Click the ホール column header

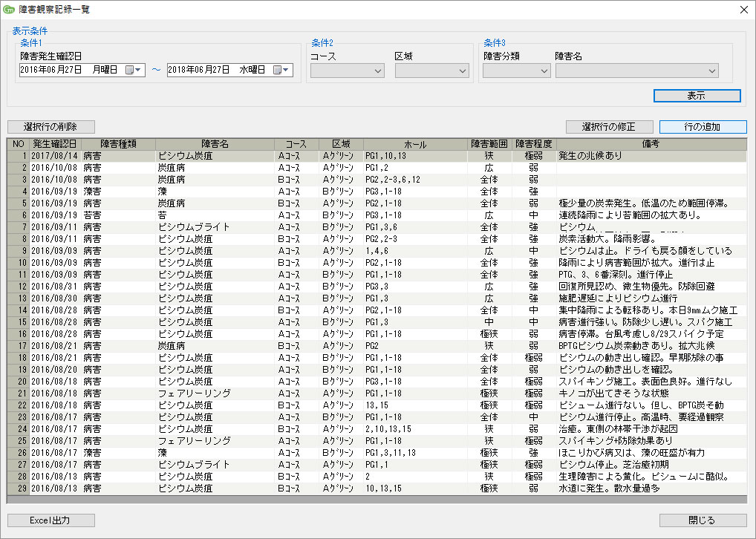click(415, 144)
